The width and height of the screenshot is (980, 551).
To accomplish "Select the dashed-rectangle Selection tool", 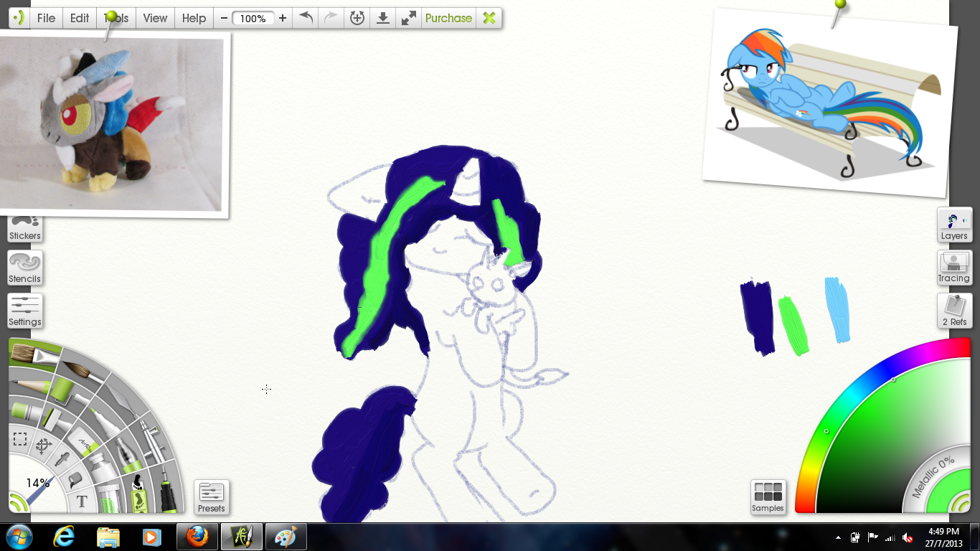I will pos(20,439).
